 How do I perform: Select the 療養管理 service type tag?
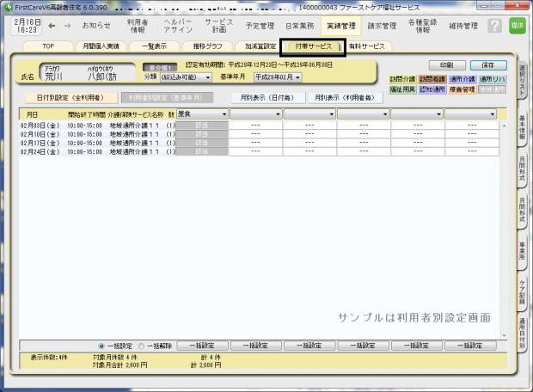point(462,89)
